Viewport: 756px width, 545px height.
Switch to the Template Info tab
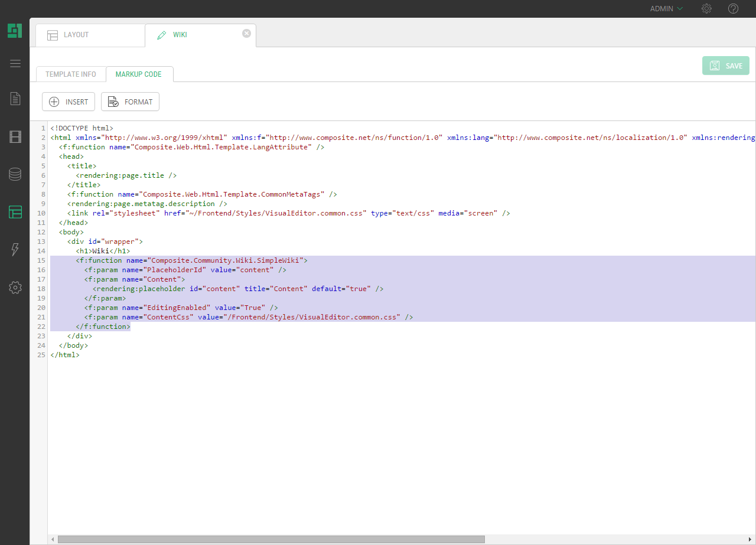(71, 74)
